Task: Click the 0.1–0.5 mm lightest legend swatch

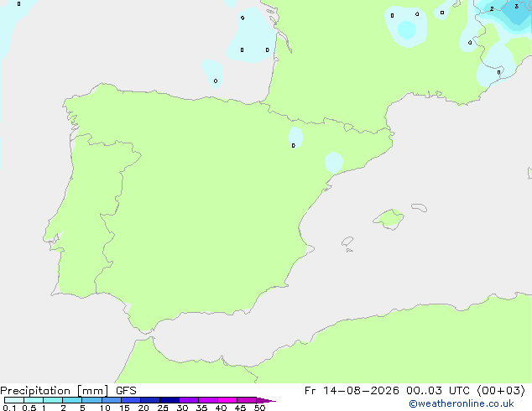Action: click(14, 400)
